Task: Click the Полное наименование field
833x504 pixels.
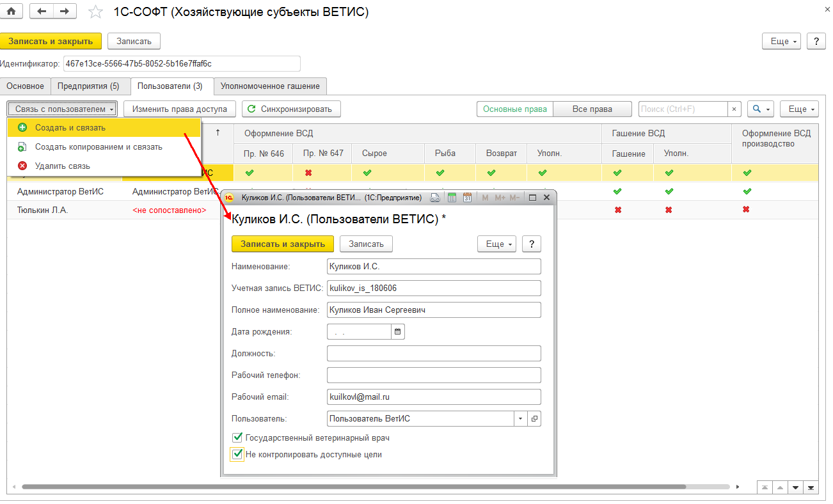Action: [x=434, y=310]
